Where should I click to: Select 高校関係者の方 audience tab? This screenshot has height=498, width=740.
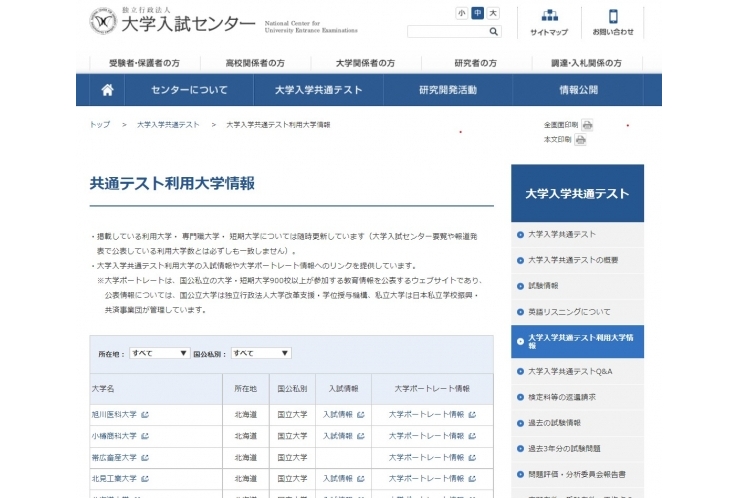255,63
